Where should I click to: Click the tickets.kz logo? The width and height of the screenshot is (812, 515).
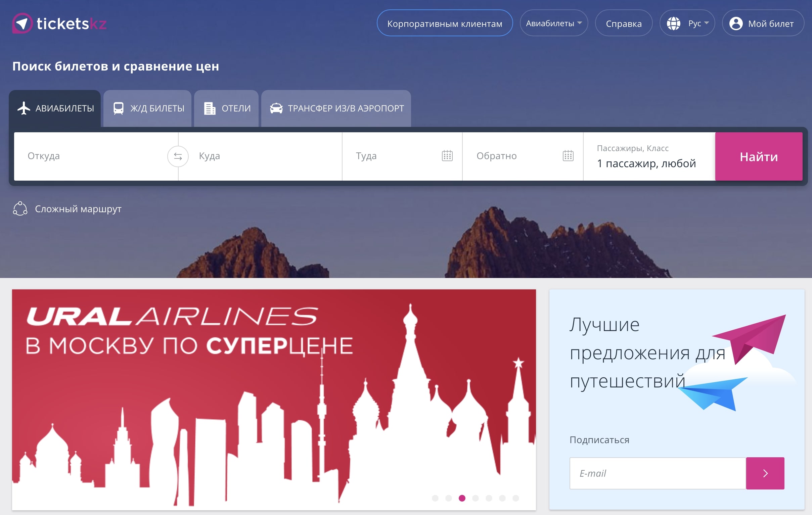[x=59, y=23]
